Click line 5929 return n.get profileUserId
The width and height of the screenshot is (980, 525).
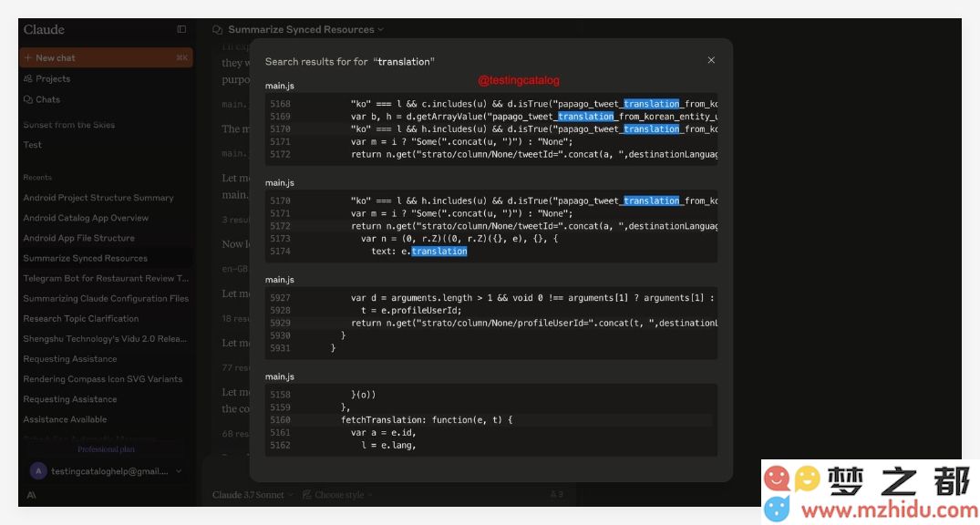[x=491, y=324]
